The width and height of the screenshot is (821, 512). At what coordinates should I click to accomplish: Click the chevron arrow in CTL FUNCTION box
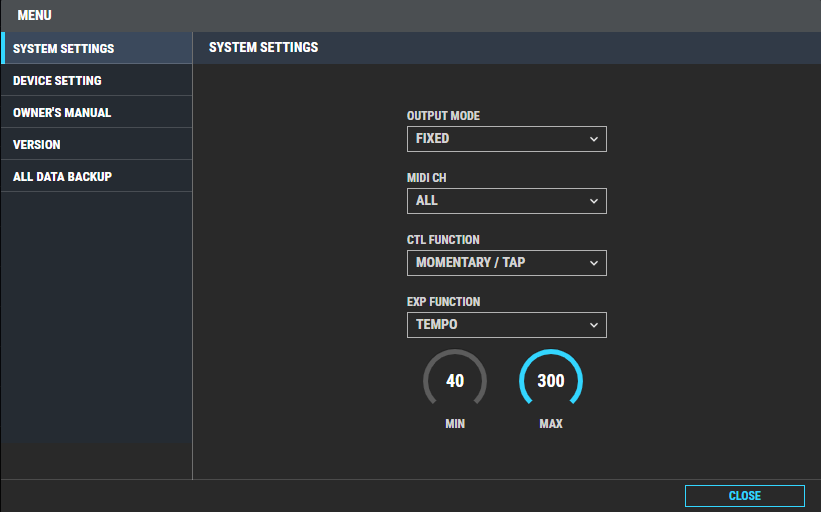click(x=594, y=263)
